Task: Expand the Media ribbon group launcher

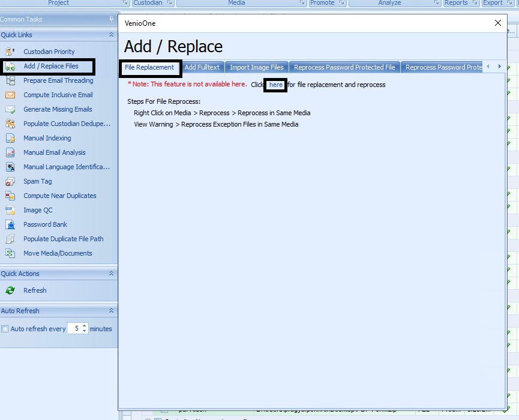Action: 302,2
